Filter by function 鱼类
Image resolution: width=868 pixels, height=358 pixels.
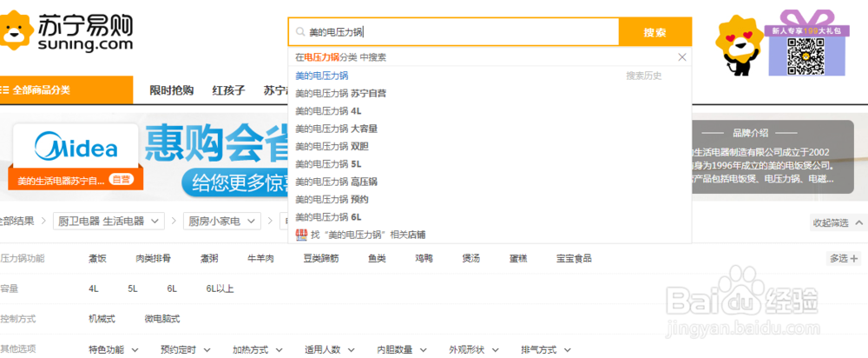click(377, 258)
